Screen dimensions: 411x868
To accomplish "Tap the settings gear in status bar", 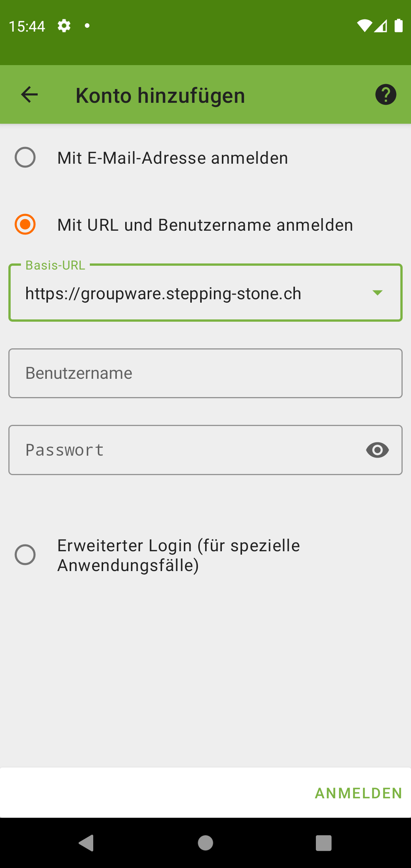I will [x=64, y=26].
